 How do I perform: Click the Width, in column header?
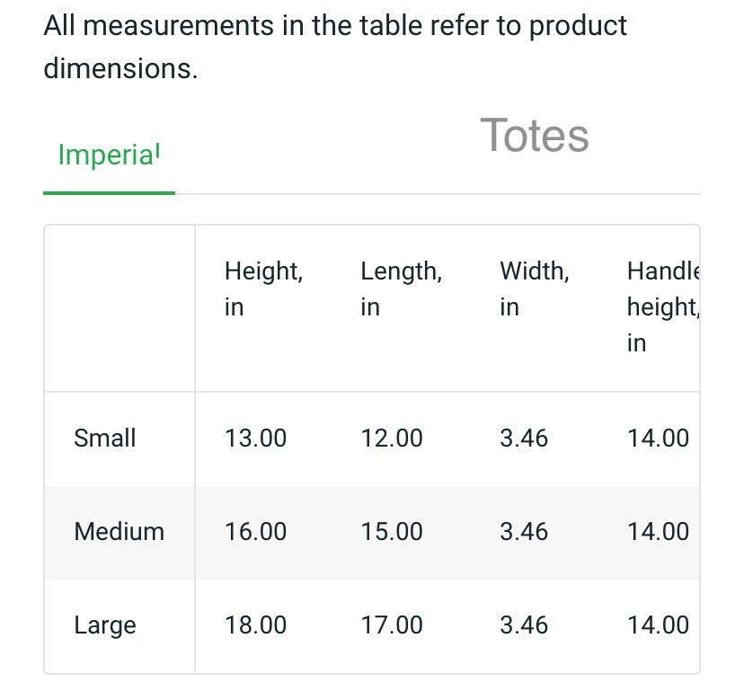535,288
